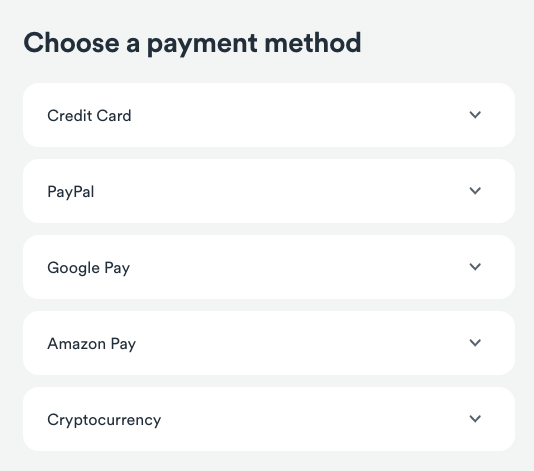Click the "Choose a payment method" heading
Viewport: 534px width, 471px height.
coord(192,43)
